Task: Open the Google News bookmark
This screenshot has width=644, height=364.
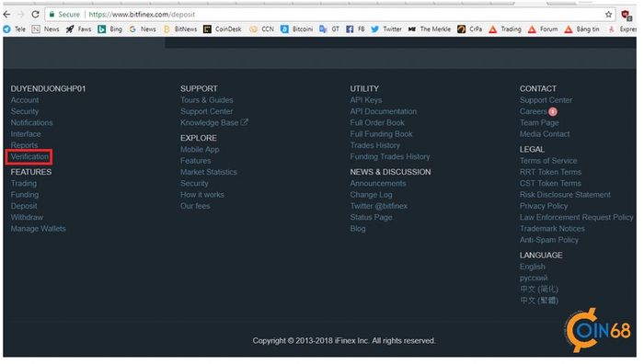Action: point(143,29)
